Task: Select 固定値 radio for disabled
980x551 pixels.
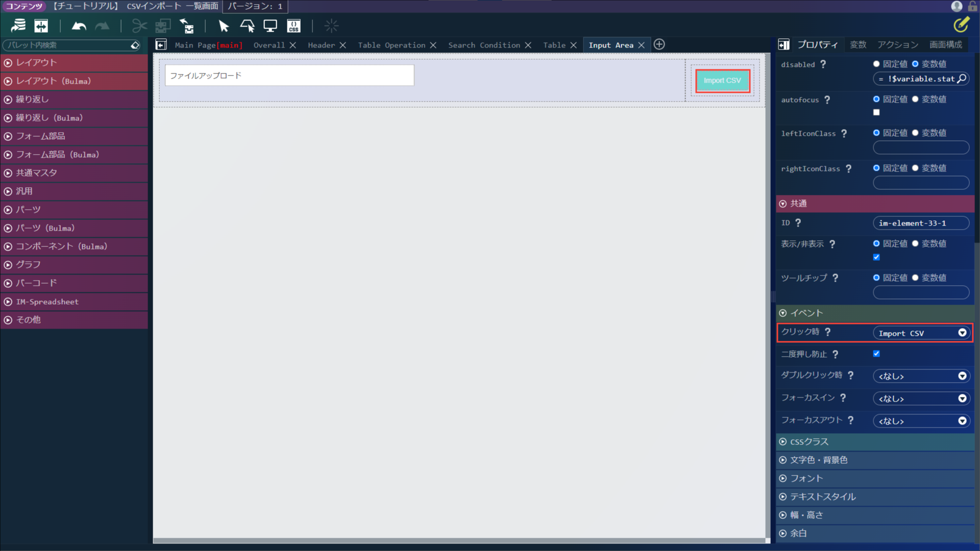Action: click(876, 64)
